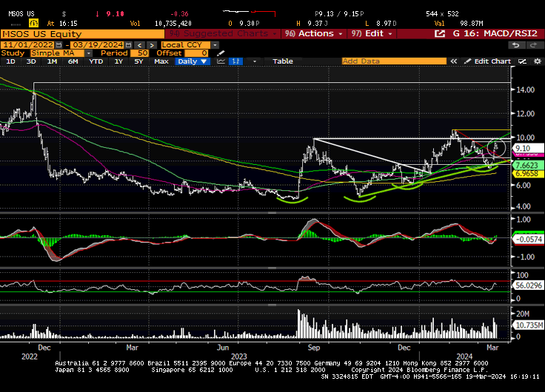This screenshot has height=392, width=545.
Task: Open the end date calendar picker
Action: [128, 45]
